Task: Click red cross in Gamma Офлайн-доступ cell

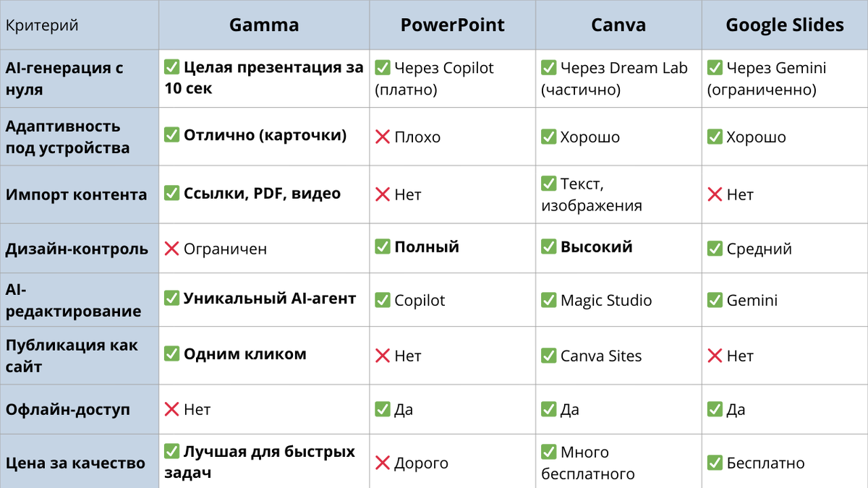Action: click(171, 409)
